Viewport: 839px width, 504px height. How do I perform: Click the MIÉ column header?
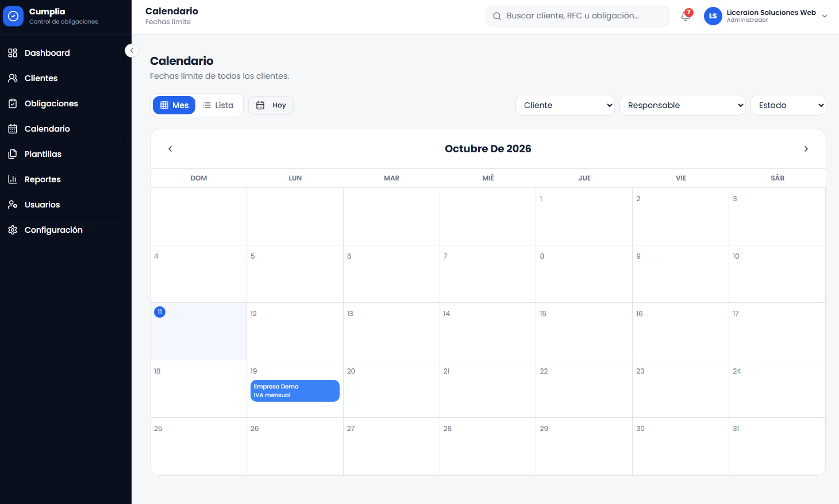(488, 178)
